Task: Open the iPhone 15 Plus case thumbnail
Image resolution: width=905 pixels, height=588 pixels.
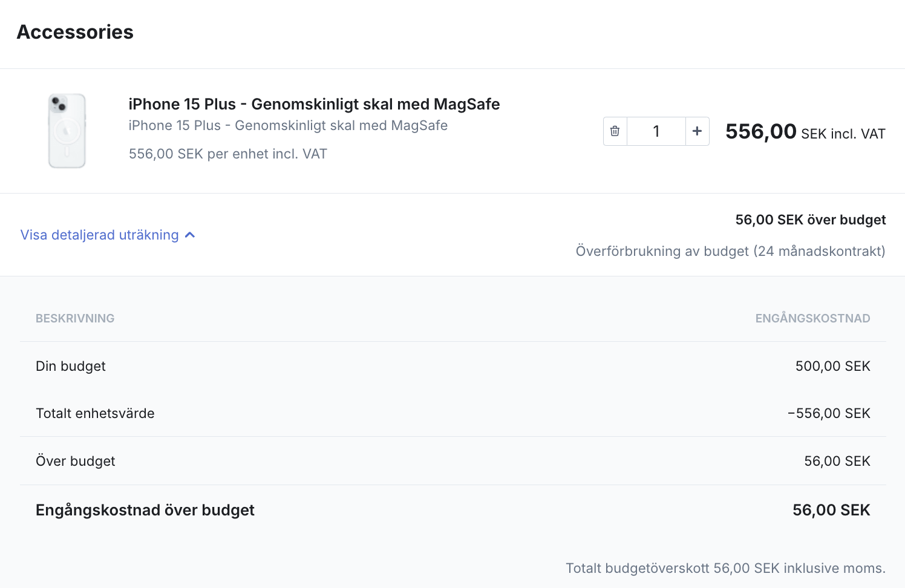Action: (x=67, y=131)
